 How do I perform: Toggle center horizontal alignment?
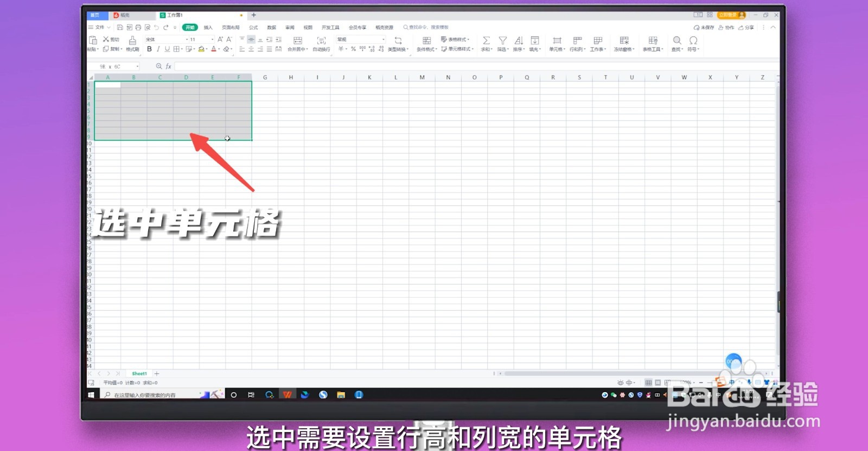click(x=251, y=49)
